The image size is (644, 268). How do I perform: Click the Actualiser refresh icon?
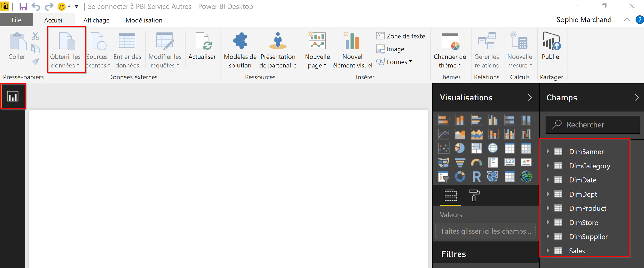coord(202,41)
